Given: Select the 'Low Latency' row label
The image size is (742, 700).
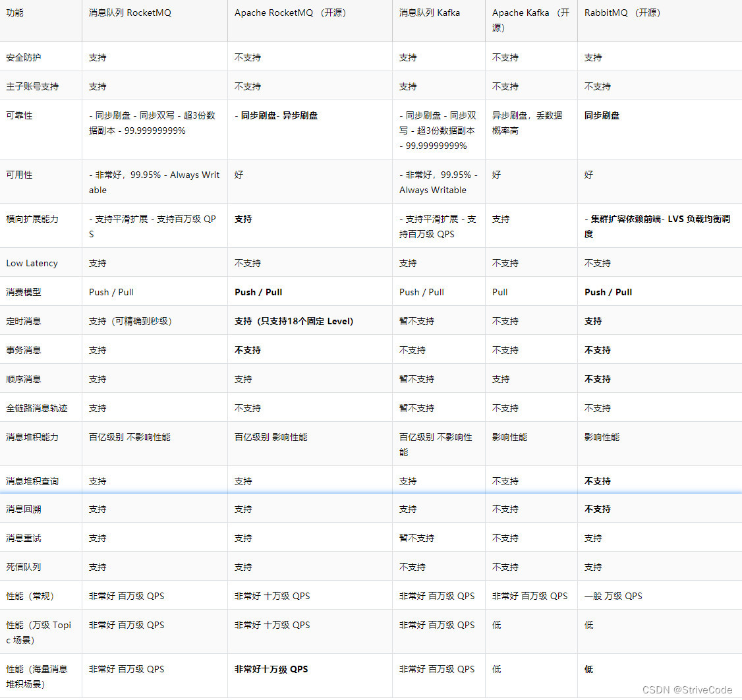Looking at the screenshot, I should click(32, 263).
